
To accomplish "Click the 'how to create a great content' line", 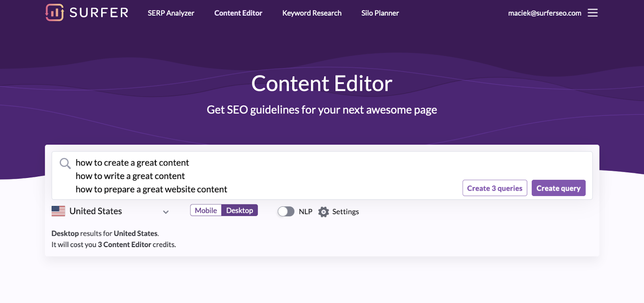I will coord(132,163).
